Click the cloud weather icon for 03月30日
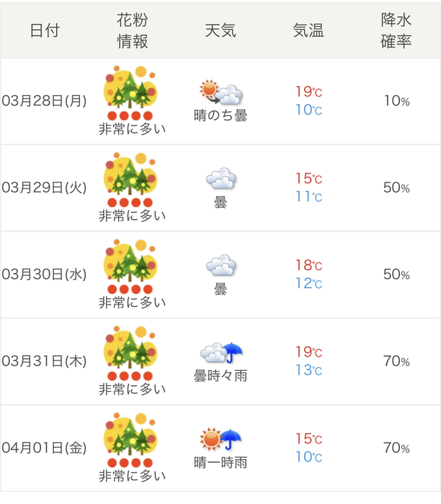 point(221,265)
